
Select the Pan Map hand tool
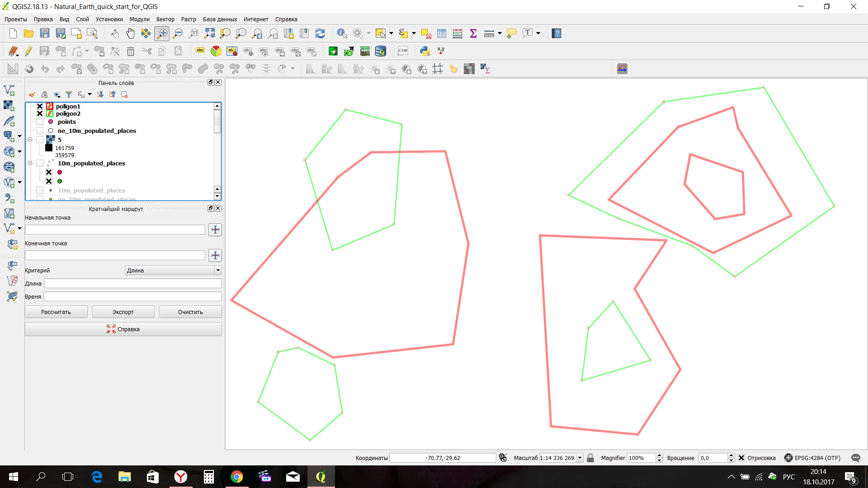130,33
